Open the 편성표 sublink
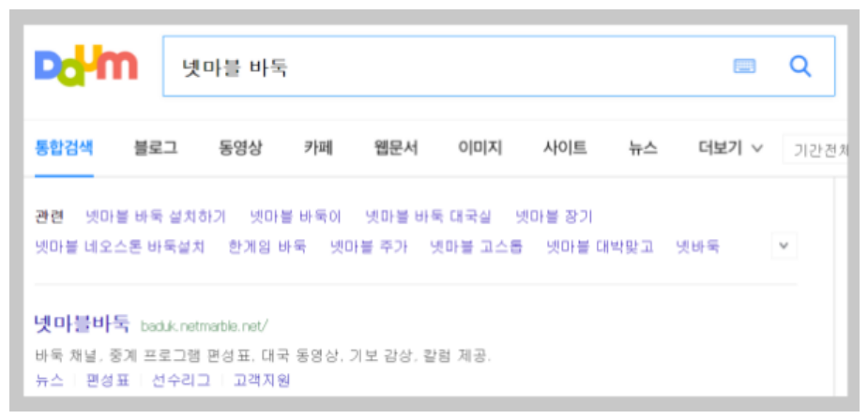 point(107,381)
